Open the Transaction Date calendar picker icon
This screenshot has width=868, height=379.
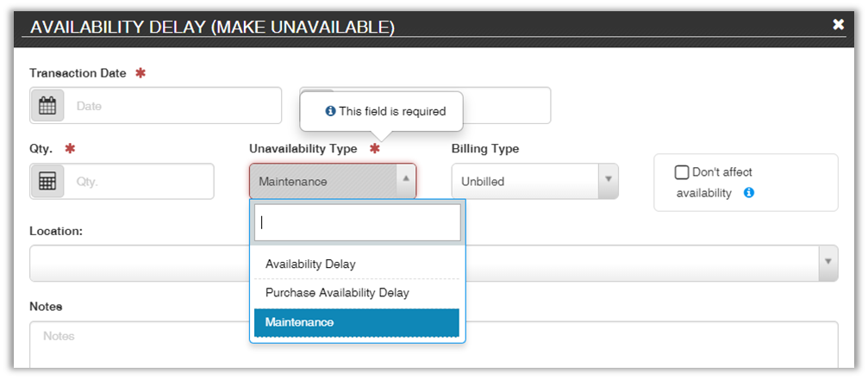pos(47,106)
